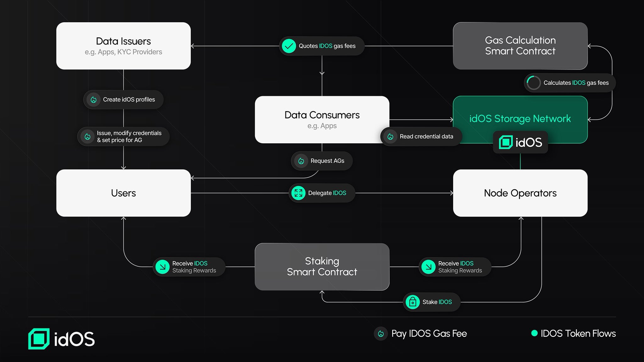Toggle the Delegate IDOS expand icon
644x362 pixels.
[x=299, y=193]
